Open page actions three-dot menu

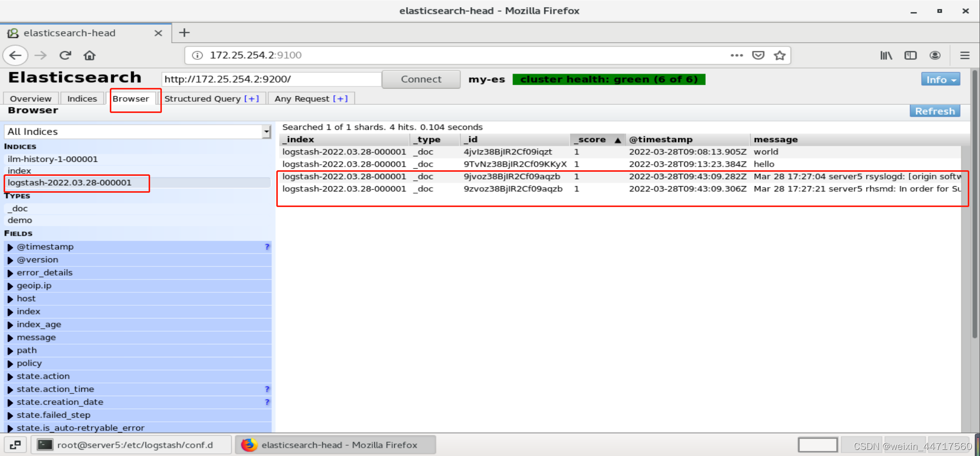(x=736, y=55)
